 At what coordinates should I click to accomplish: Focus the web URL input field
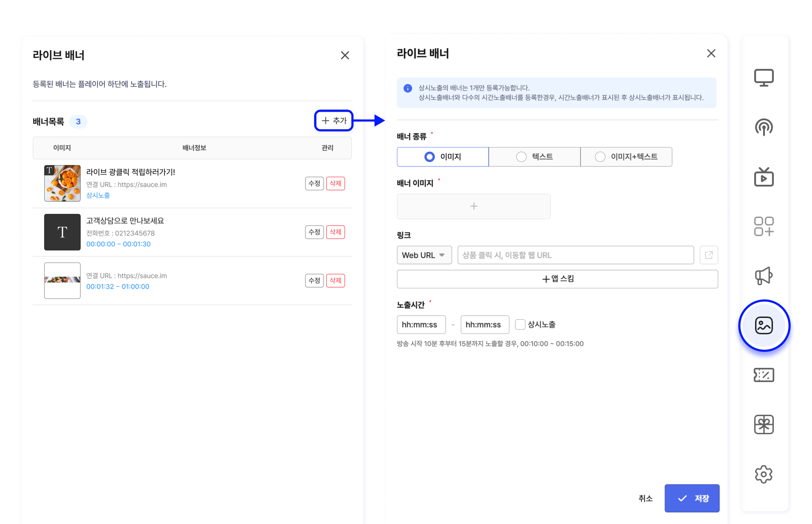[x=575, y=255]
